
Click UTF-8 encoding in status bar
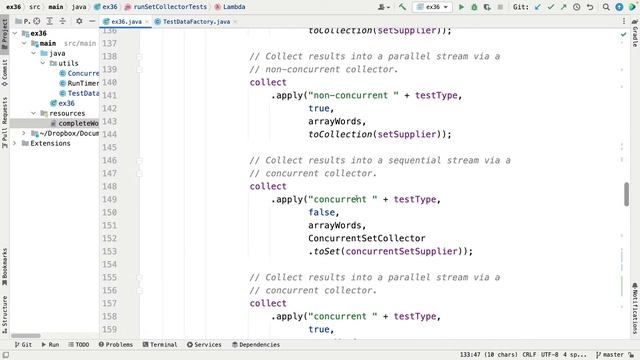550,355
